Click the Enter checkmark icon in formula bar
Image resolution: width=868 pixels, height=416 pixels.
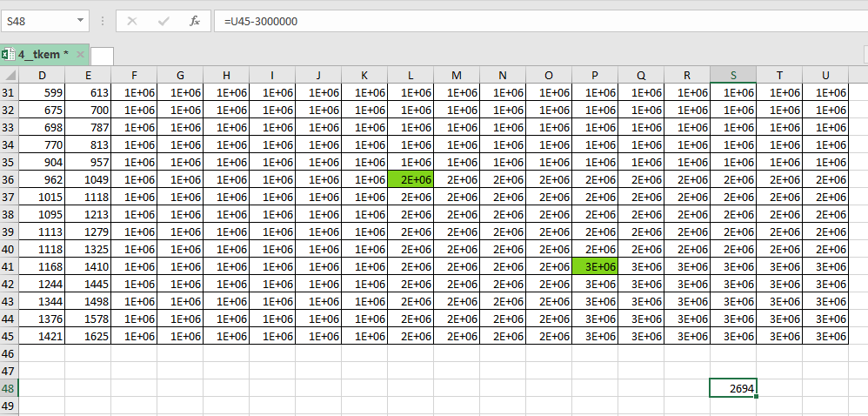(x=164, y=21)
